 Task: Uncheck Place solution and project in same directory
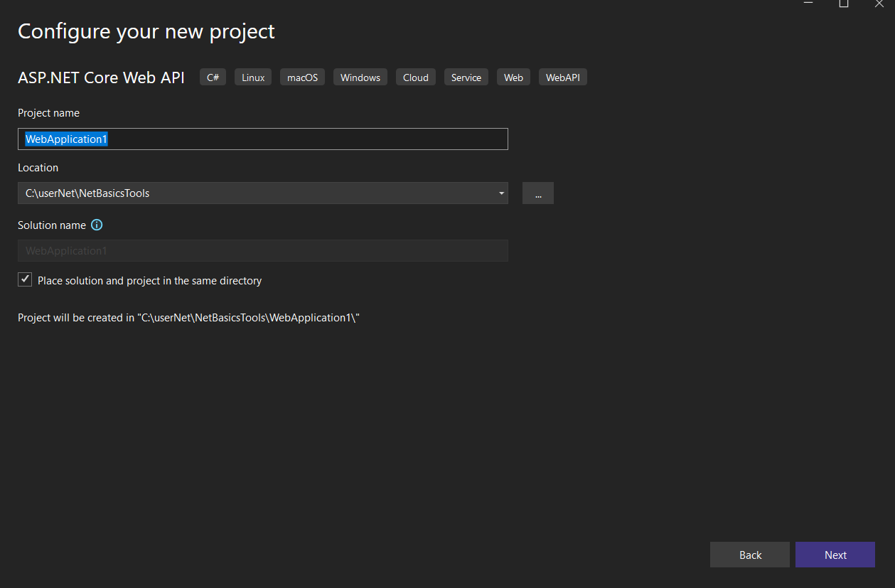pos(25,280)
